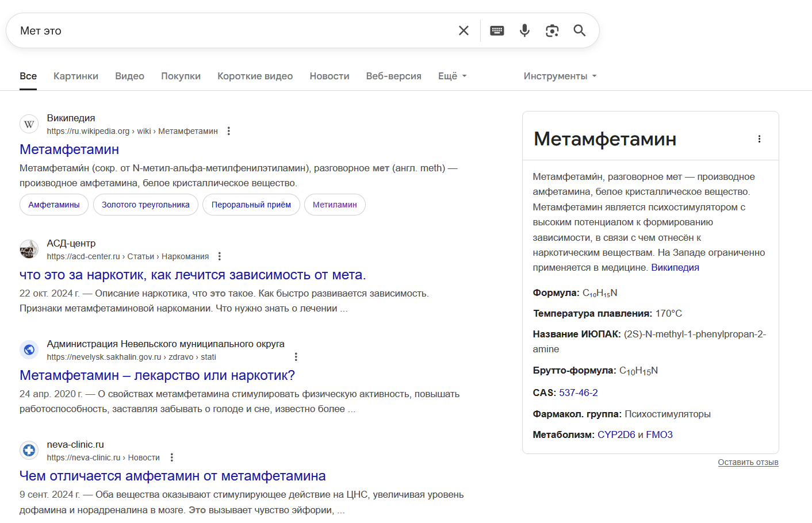
Task: Follow the Википедия link in knowledge panel
Action: [x=675, y=267]
